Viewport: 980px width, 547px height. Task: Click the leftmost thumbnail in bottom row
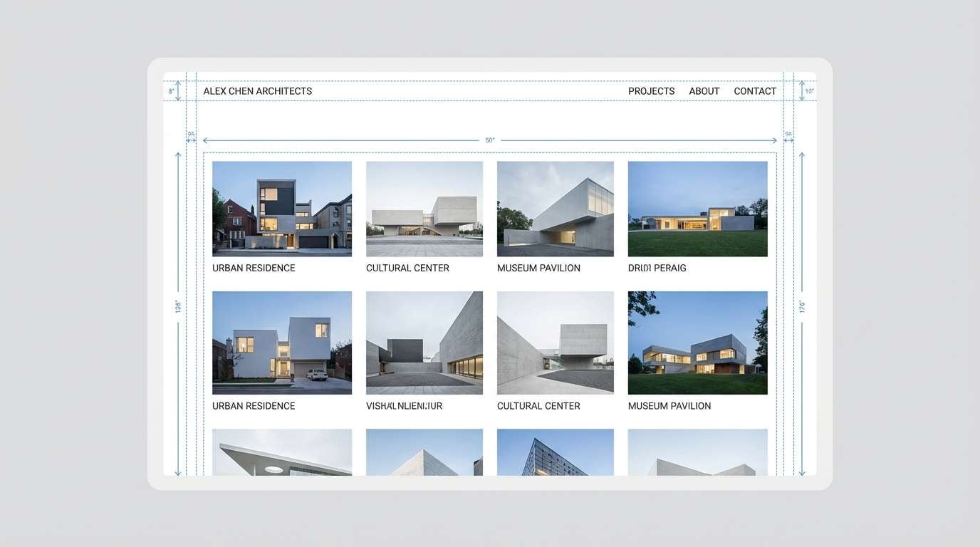[x=281, y=452]
